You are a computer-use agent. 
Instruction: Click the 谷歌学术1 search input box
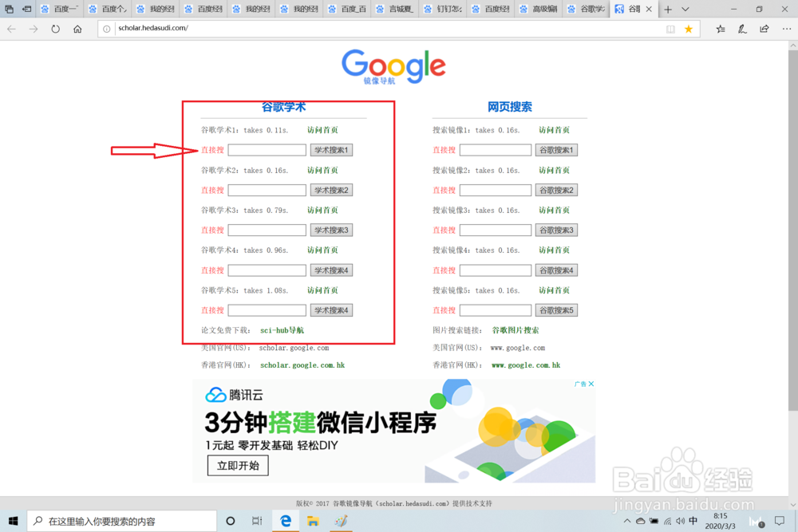pos(267,150)
